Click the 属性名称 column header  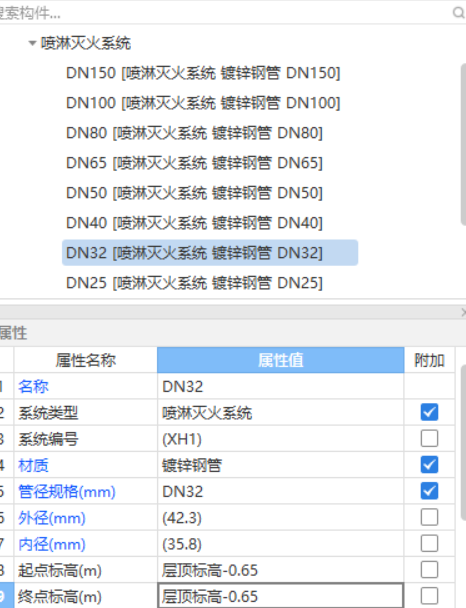[86, 360]
